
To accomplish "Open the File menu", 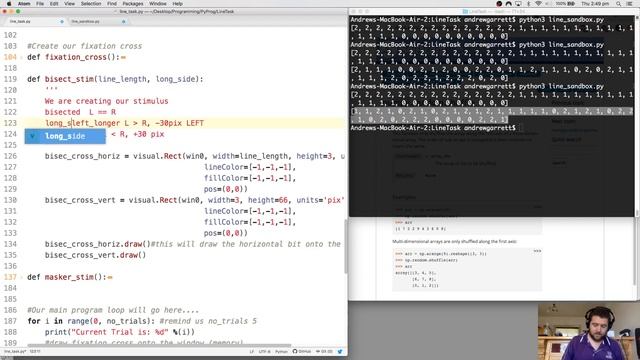I will [40, 4].
